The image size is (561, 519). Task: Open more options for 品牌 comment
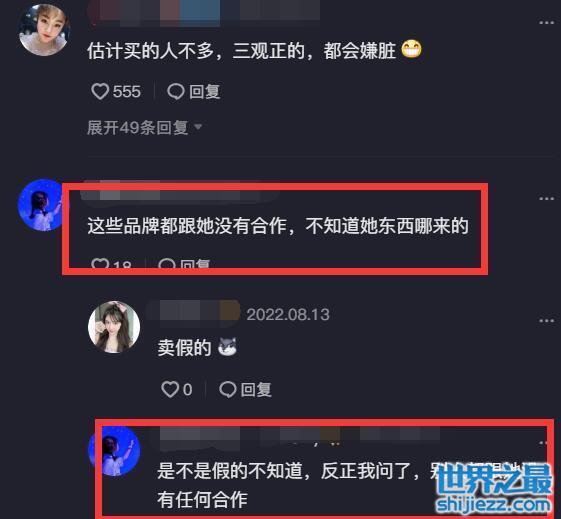coord(546,199)
